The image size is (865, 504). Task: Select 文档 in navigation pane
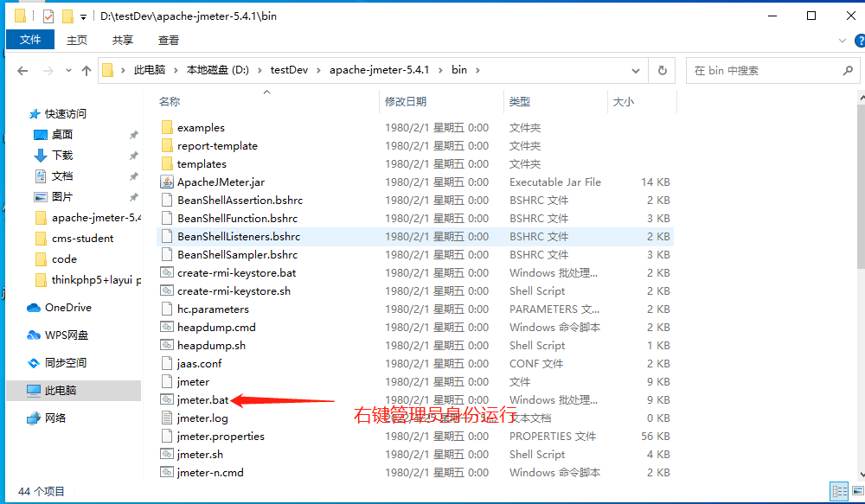[x=61, y=175]
